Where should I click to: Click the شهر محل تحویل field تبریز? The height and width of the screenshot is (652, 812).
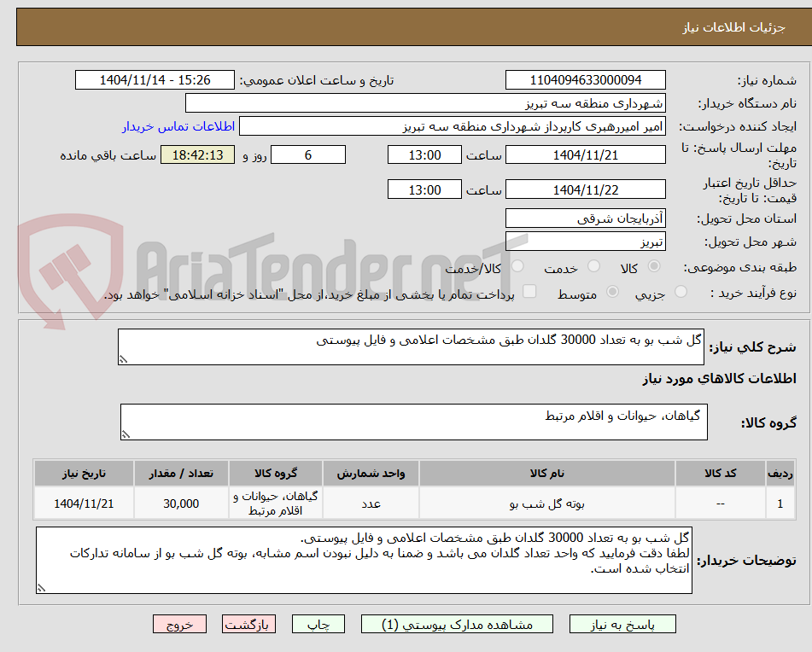click(x=585, y=242)
